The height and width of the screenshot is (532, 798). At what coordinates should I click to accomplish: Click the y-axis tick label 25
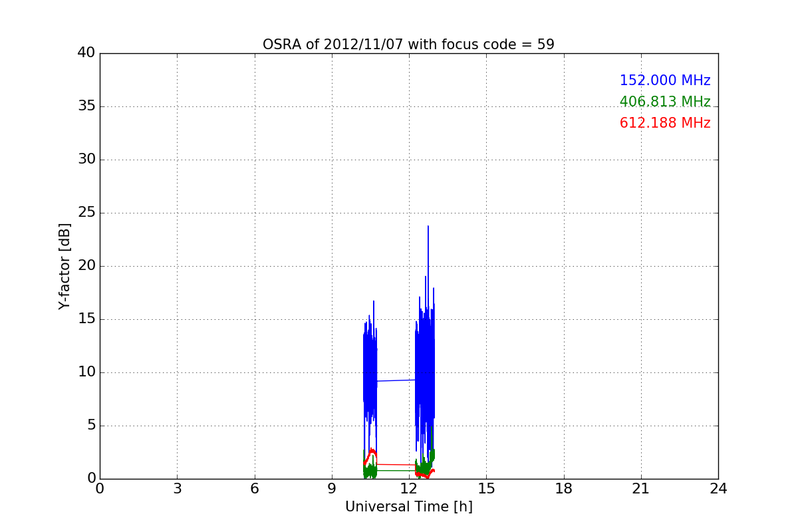pyautogui.click(x=86, y=213)
